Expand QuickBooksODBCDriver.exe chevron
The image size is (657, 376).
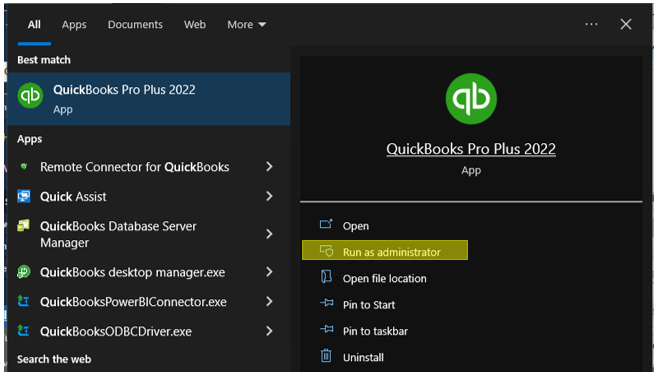pos(269,331)
